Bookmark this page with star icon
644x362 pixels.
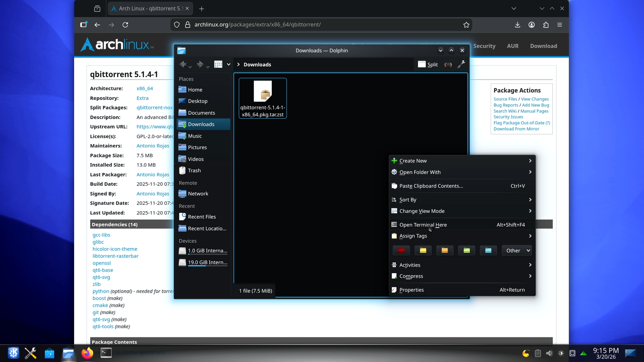tap(466, 25)
